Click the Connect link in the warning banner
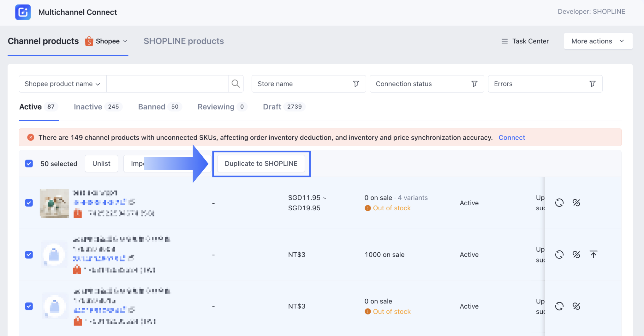Screen dimensions: 644x336 pyautogui.click(x=511, y=137)
